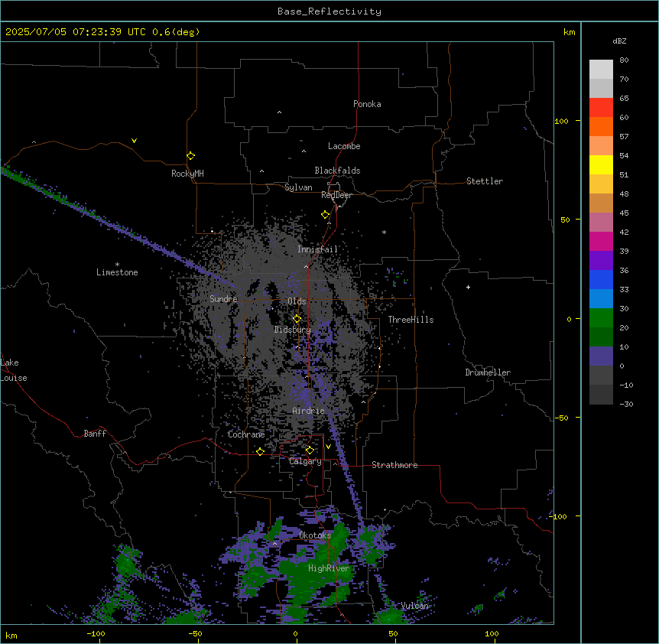The width and height of the screenshot is (659, 644).
Task: Click the yellow V marker east of Calgary
Action: point(328,447)
